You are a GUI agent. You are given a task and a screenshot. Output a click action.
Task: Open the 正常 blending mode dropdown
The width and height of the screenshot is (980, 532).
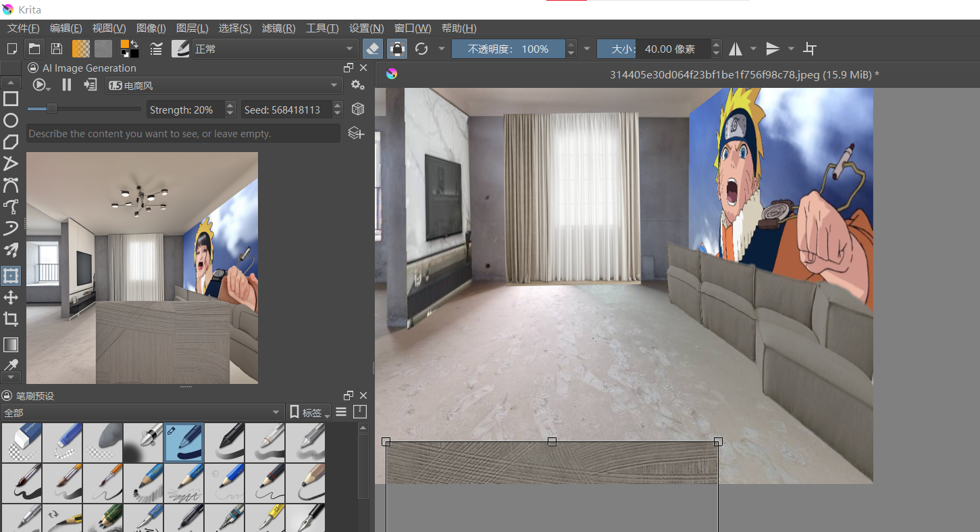275,49
